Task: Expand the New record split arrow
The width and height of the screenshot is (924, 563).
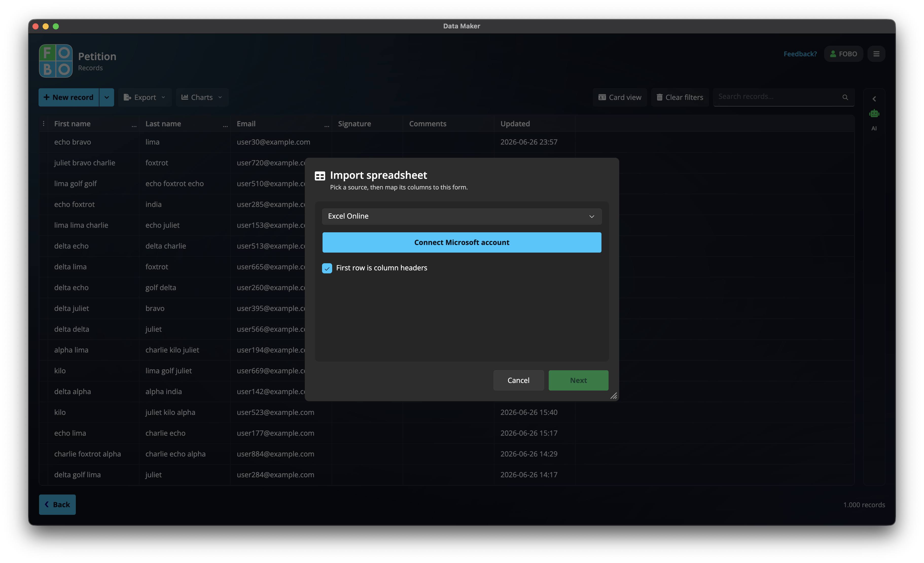Action: (x=106, y=98)
